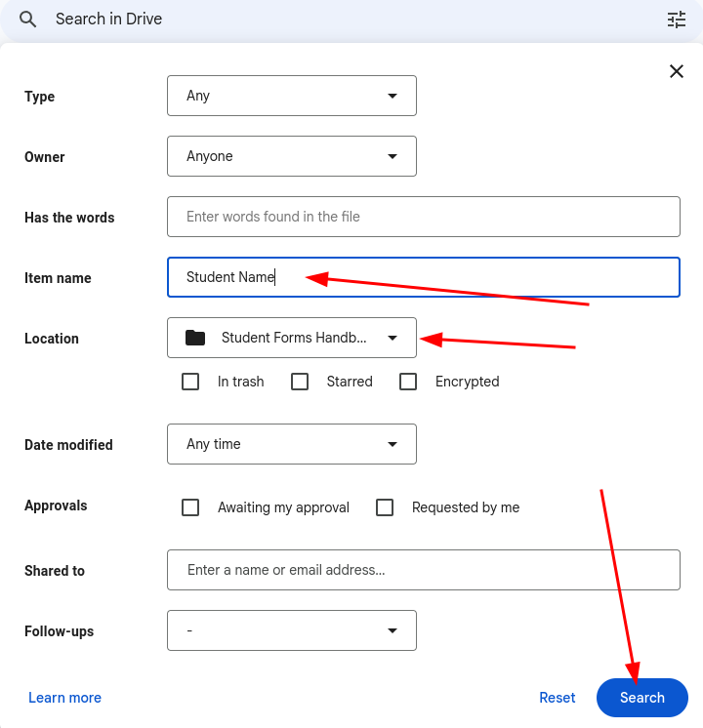Toggle Awaiting my approval checkbox

point(190,507)
